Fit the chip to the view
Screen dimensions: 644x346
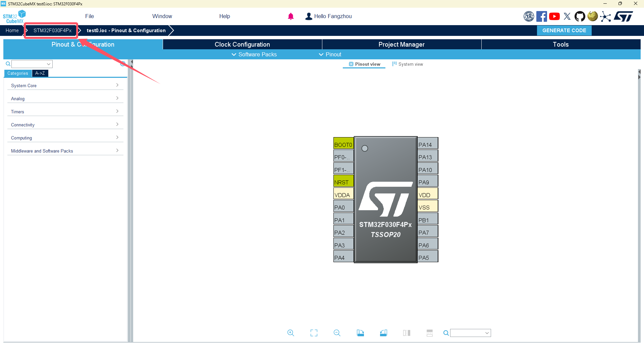click(314, 333)
